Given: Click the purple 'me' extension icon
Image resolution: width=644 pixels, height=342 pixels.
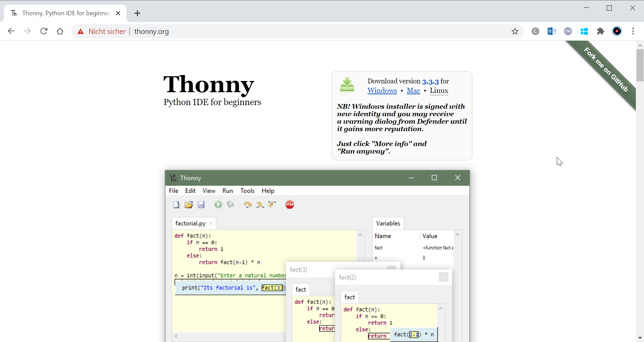Looking at the screenshot, I should click(x=568, y=32).
